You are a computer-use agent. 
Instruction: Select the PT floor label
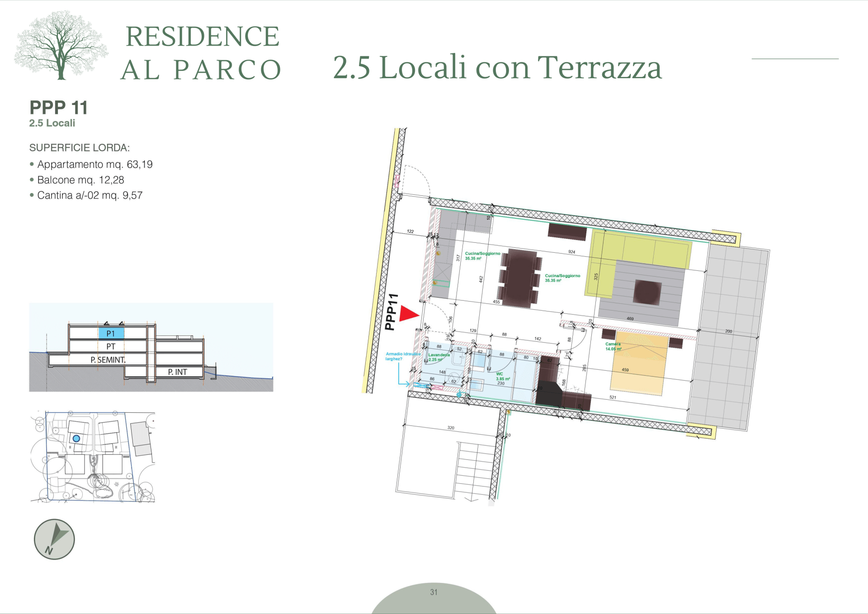coord(111,347)
